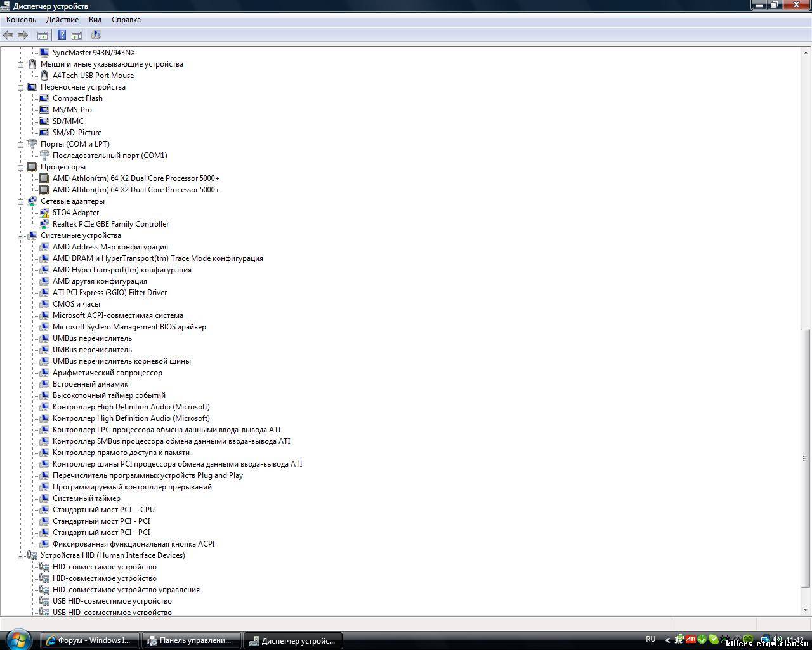Collapse the Процессоры node
This screenshot has height=650, width=812.
[x=20, y=167]
